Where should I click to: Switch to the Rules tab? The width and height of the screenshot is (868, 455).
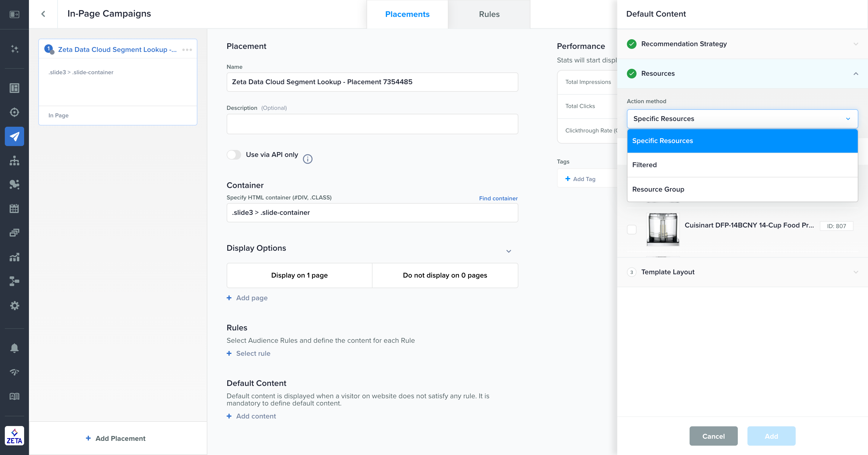[489, 14]
